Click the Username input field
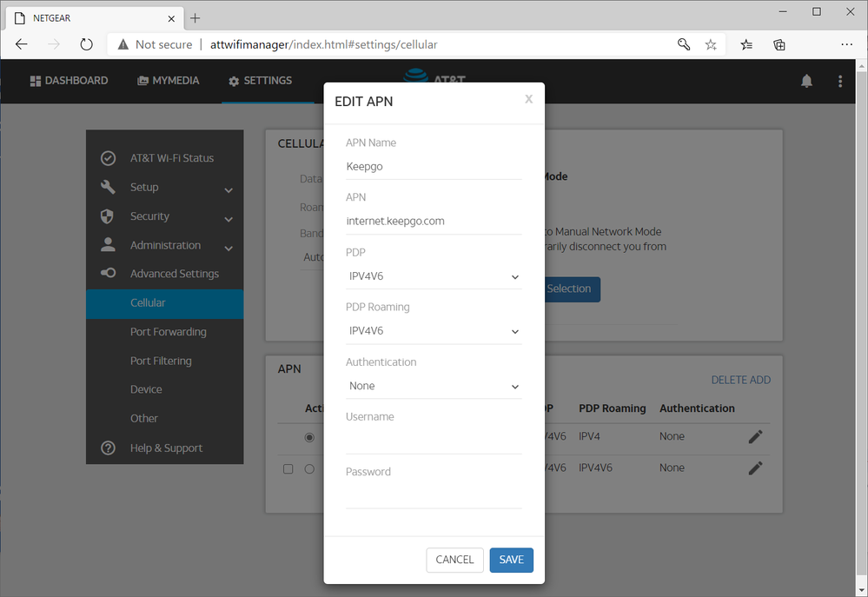 pos(434,441)
